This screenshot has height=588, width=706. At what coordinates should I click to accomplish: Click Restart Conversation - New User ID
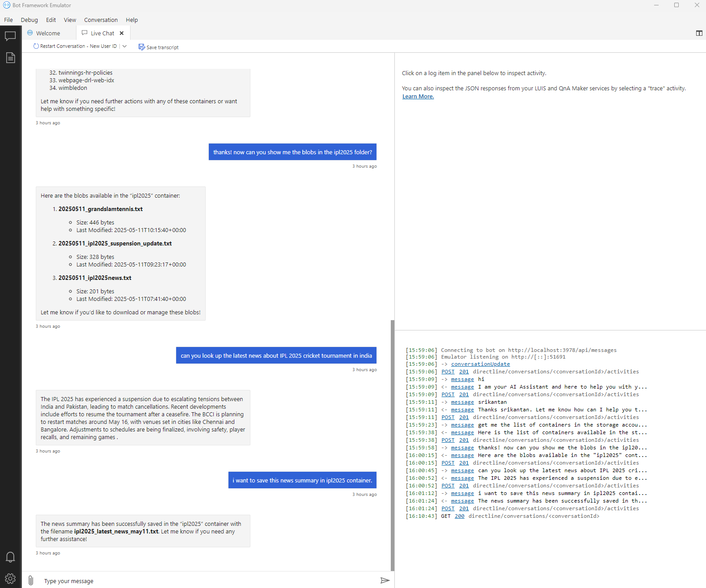point(75,46)
